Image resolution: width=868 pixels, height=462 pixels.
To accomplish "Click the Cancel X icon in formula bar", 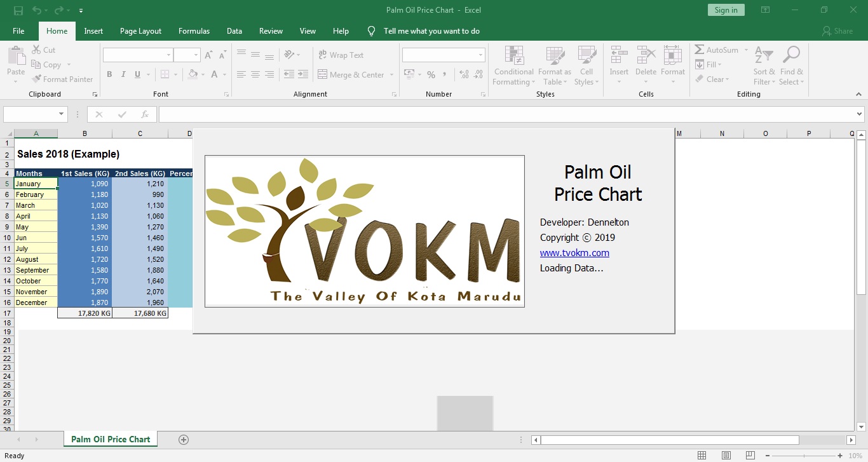I will tap(99, 114).
